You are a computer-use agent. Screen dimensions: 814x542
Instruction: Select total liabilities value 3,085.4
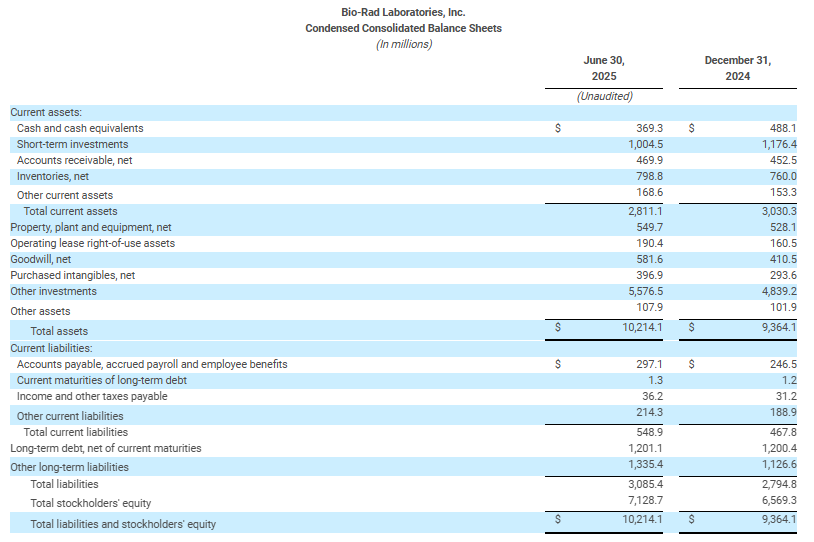pyautogui.click(x=645, y=484)
